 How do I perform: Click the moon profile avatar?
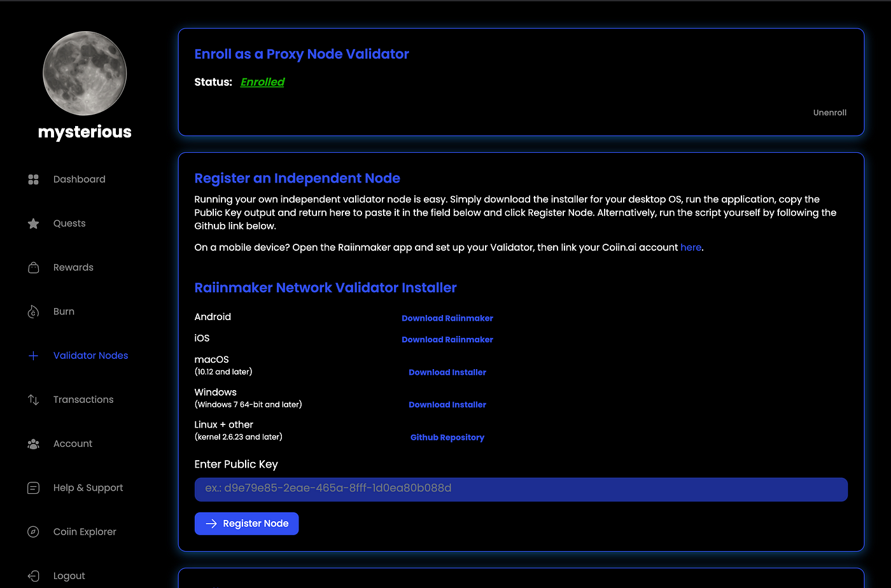[85, 74]
